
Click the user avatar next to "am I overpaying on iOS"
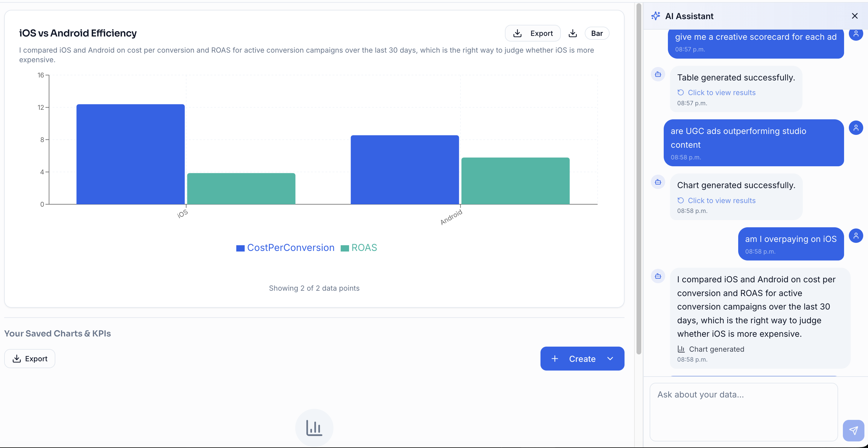(856, 236)
